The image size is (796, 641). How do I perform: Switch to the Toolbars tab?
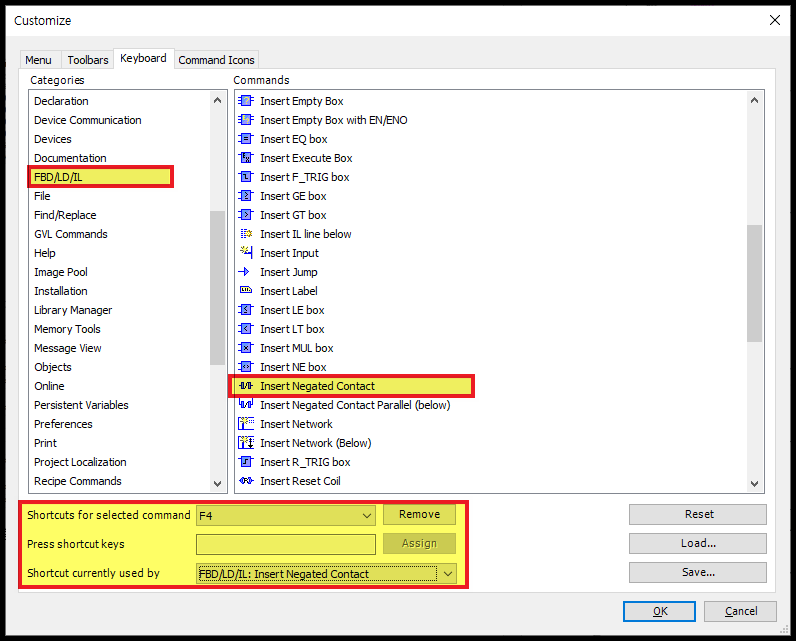tap(88, 60)
